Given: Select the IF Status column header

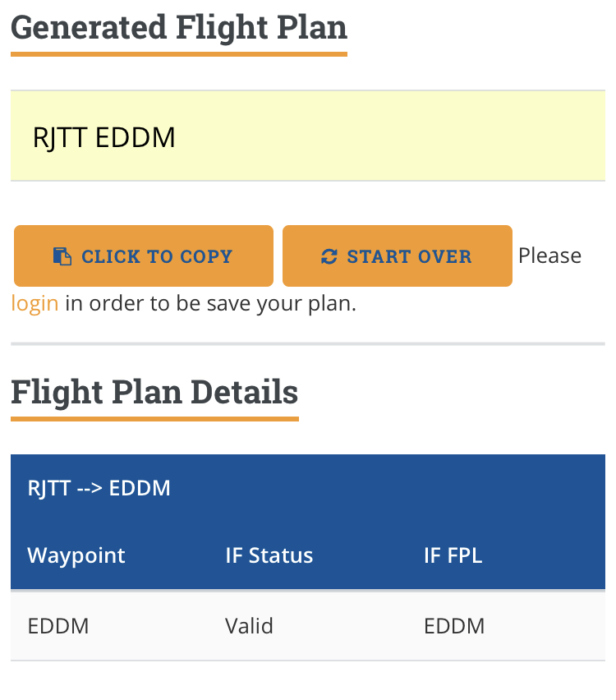Looking at the screenshot, I should (269, 555).
